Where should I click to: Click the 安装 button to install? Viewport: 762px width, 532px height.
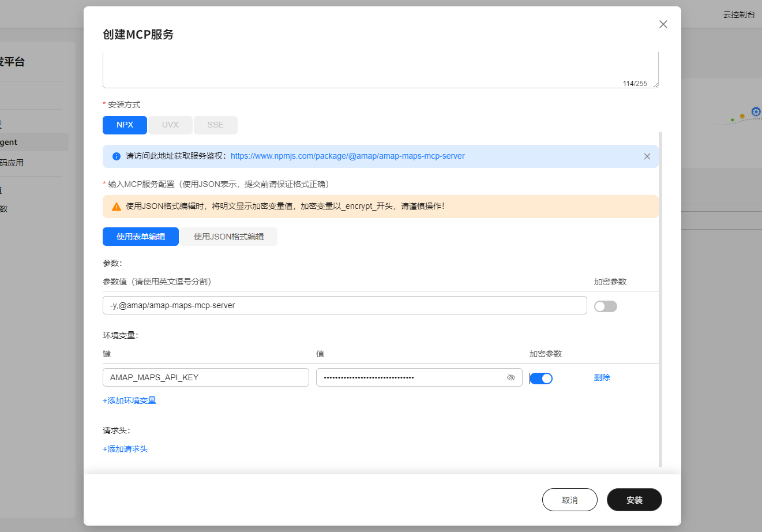point(634,500)
